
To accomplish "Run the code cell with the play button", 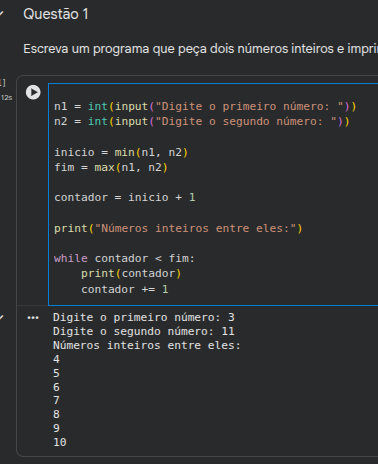I will pyautogui.click(x=33, y=92).
